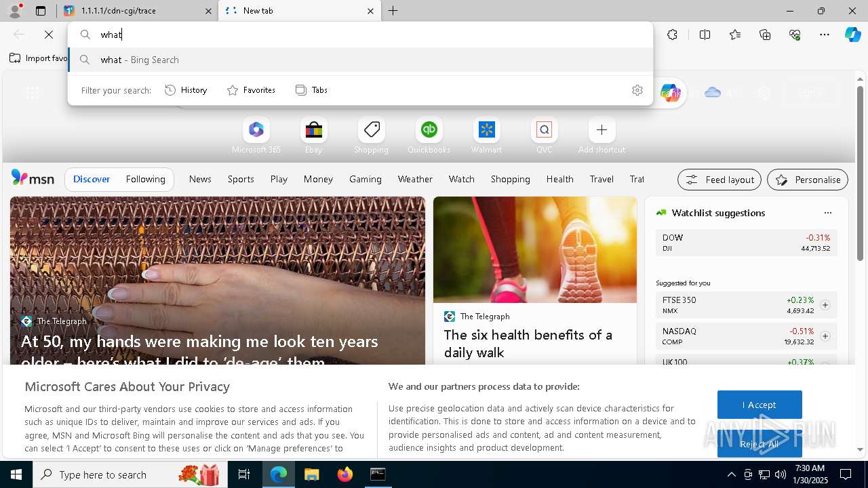Screen dimensions: 868x488
Task: Close the New tab tab
Action: (x=370, y=11)
